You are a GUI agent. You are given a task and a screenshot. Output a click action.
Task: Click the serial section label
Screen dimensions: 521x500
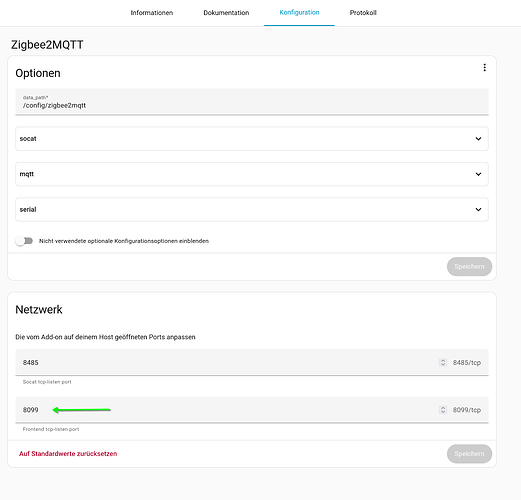tap(28, 209)
